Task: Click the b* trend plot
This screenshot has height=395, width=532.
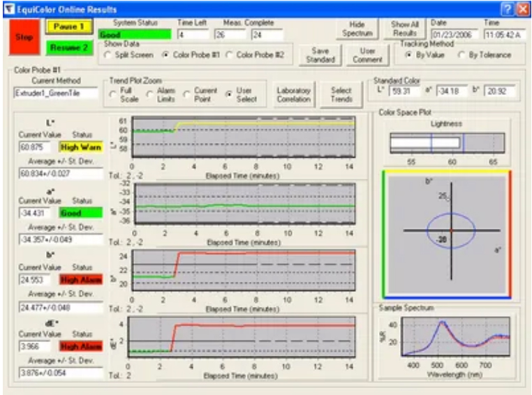Action: coord(244,270)
